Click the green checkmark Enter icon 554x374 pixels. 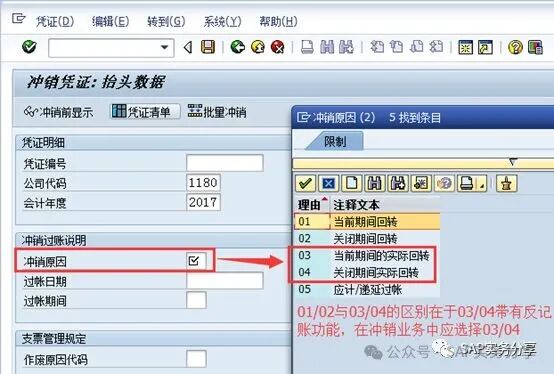29,47
